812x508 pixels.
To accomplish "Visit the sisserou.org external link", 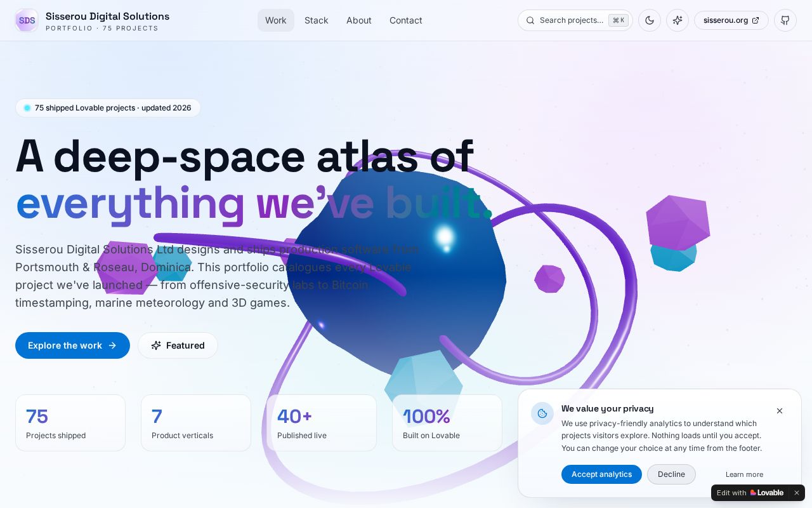I will coord(731,20).
